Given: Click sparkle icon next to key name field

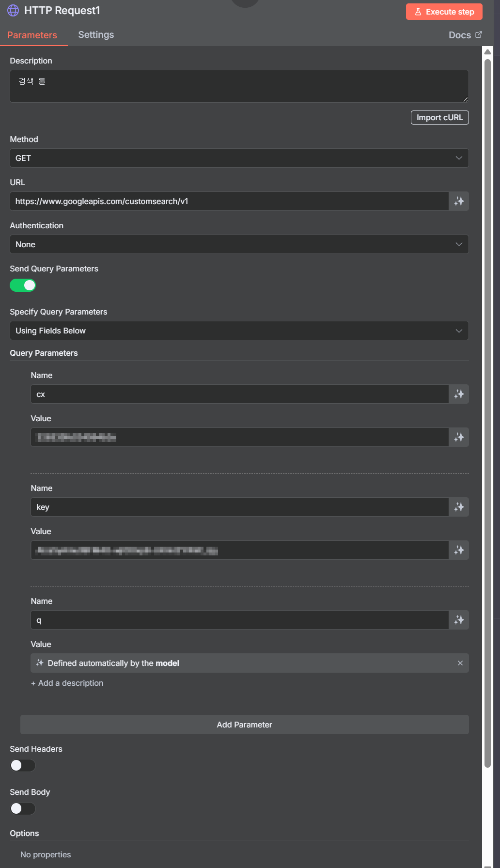Looking at the screenshot, I should click(459, 507).
